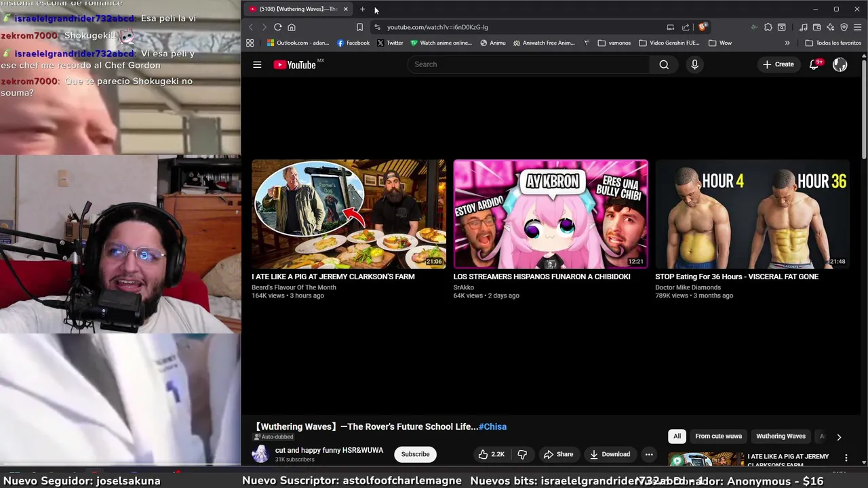Open the YouTube hamburger guide menu
Viewport: 868px width, 488px height.
click(257, 64)
